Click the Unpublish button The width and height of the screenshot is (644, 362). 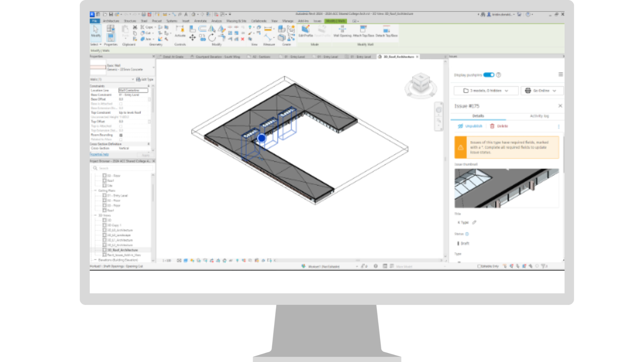point(470,126)
